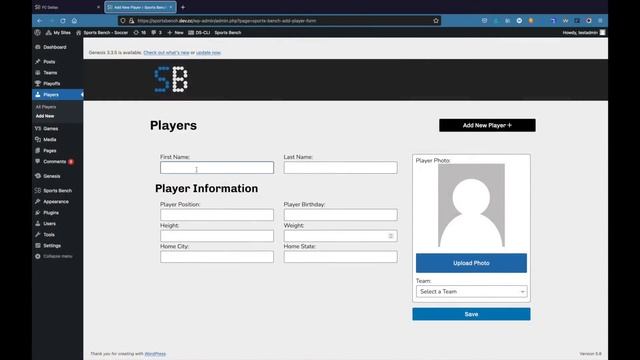Viewport: 640px width, 360px height.
Task: Close the Add New Player browser tab
Action: click(x=171, y=7)
